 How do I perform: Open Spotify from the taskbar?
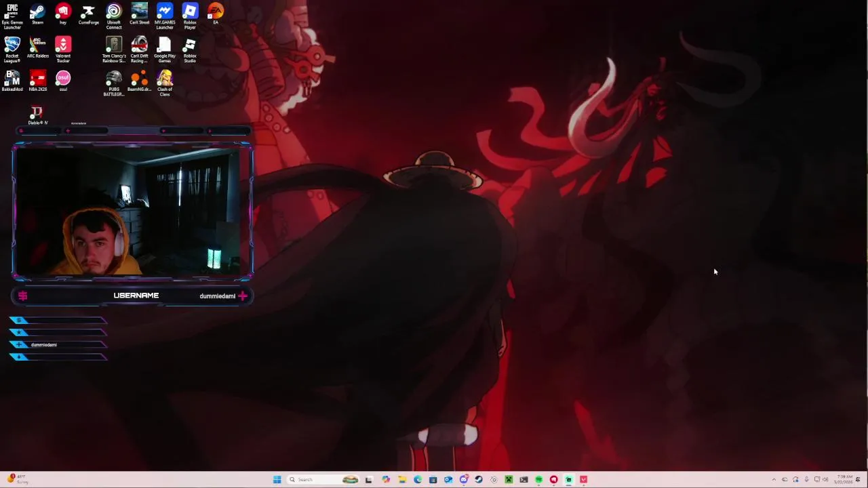click(x=539, y=480)
